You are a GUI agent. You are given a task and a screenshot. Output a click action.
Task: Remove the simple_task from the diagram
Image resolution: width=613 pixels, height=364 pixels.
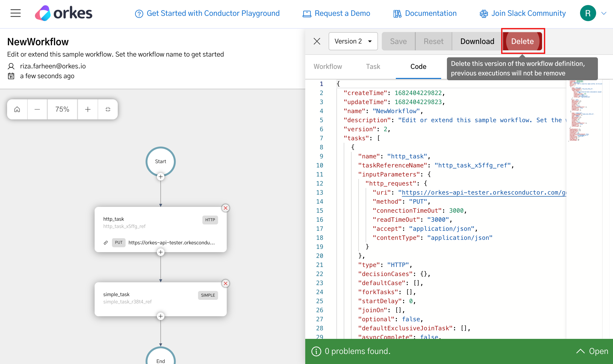click(x=225, y=283)
